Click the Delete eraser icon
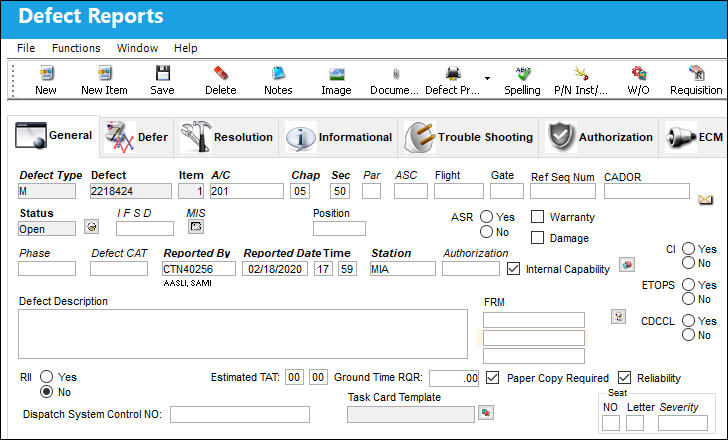728x440 pixels. coord(221,73)
